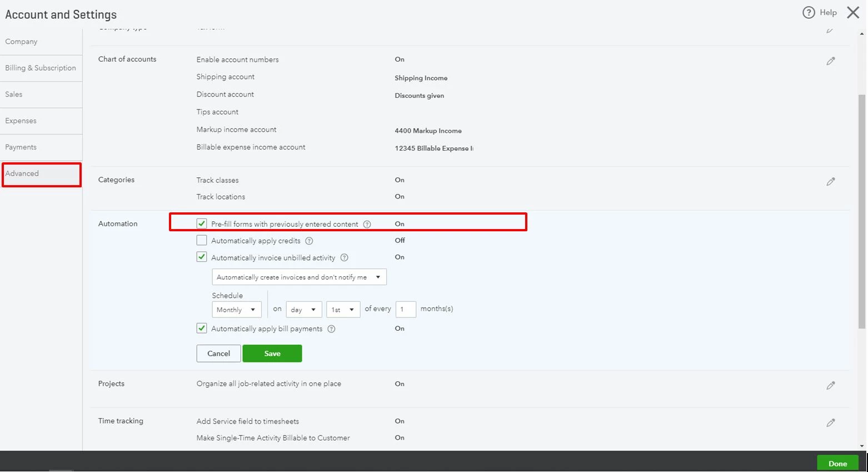Click the Enable account numbers row

pos(300,59)
